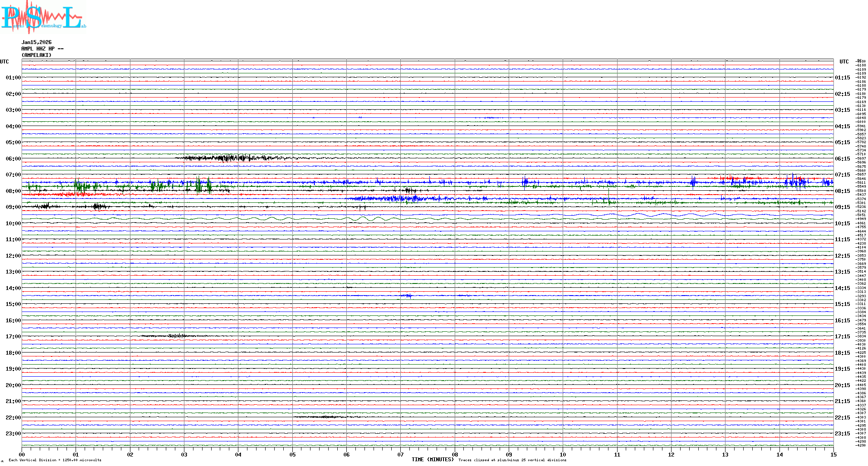Click the 22:15 label on right axis
The image size is (868, 466).
click(843, 418)
